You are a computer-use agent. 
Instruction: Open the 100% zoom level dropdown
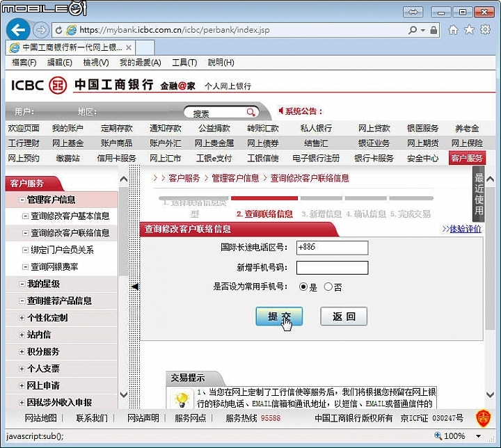coord(478,436)
